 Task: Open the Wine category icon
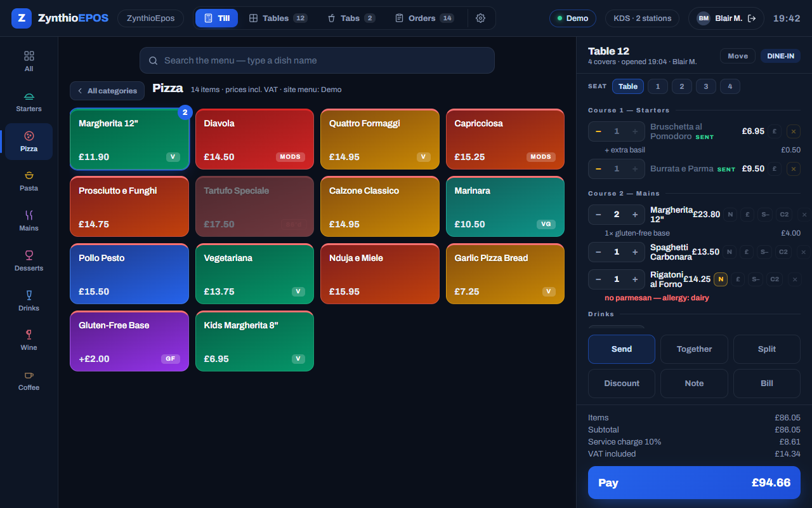29,340
